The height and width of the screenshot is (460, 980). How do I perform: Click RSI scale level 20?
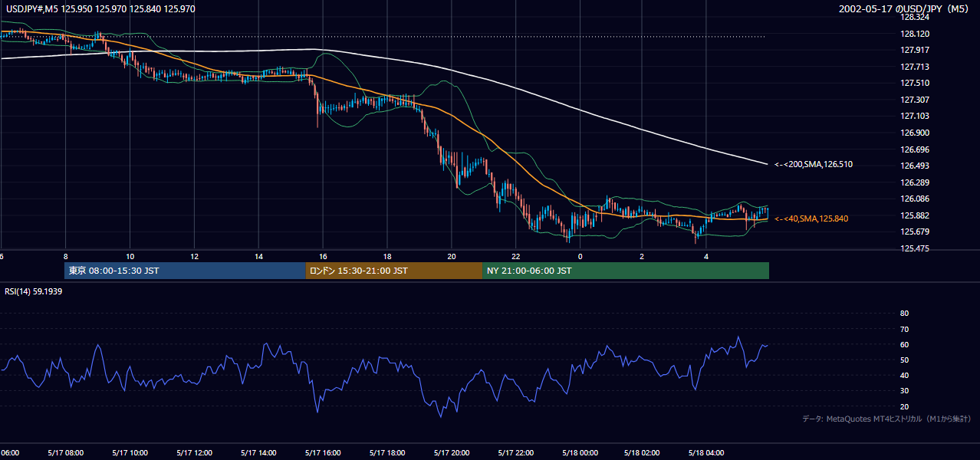(904, 406)
